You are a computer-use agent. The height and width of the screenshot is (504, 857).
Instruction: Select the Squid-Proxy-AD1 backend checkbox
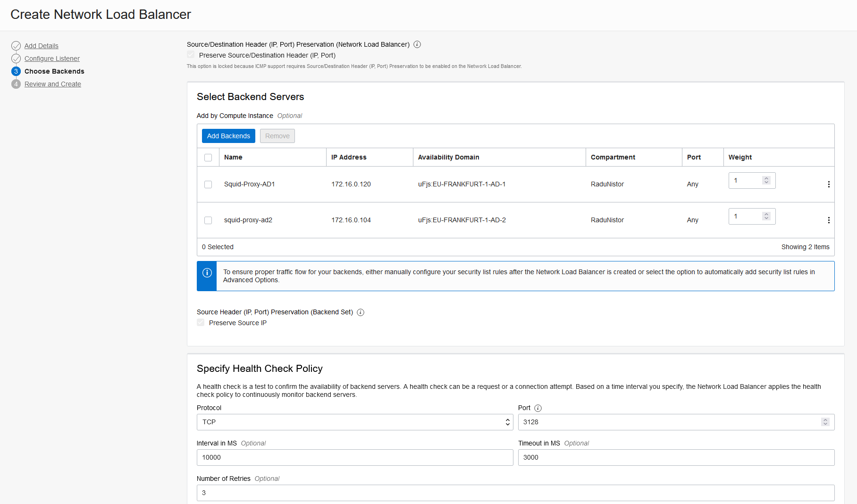point(208,185)
